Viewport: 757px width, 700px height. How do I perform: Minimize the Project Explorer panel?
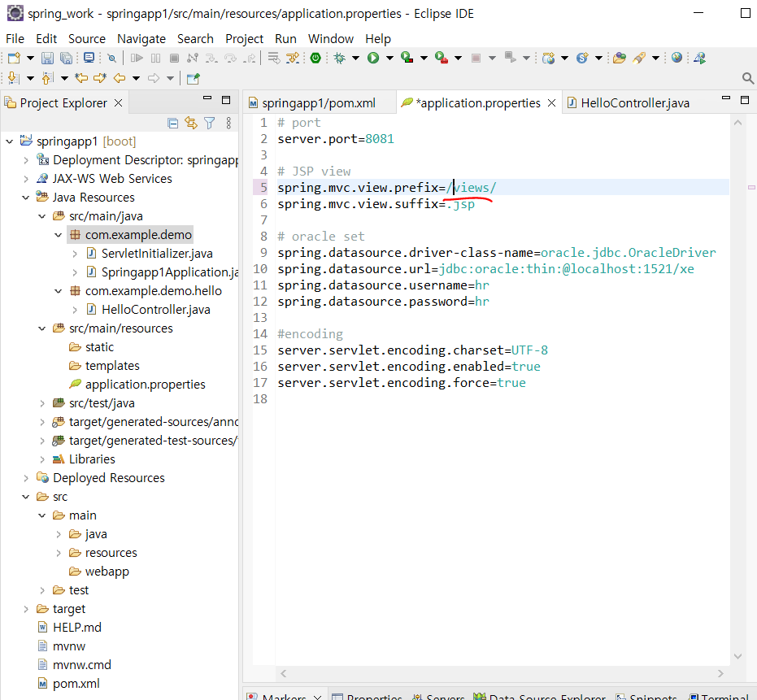pos(207,99)
